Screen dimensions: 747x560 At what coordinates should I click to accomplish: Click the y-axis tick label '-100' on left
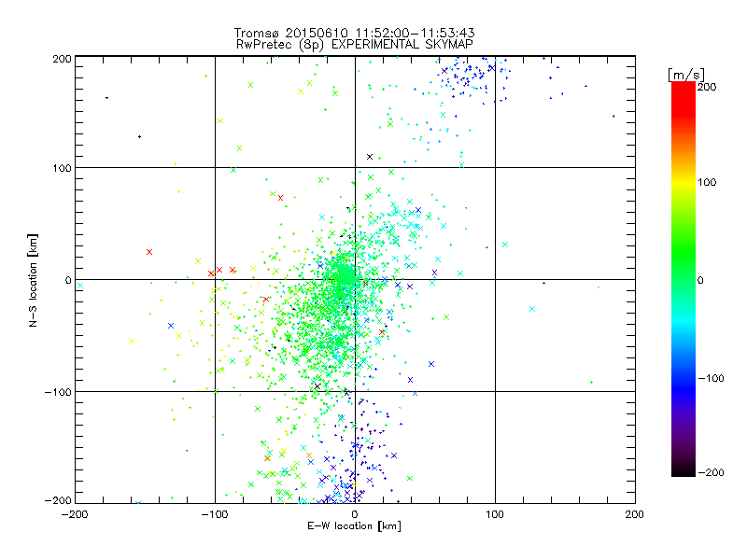(x=58, y=392)
